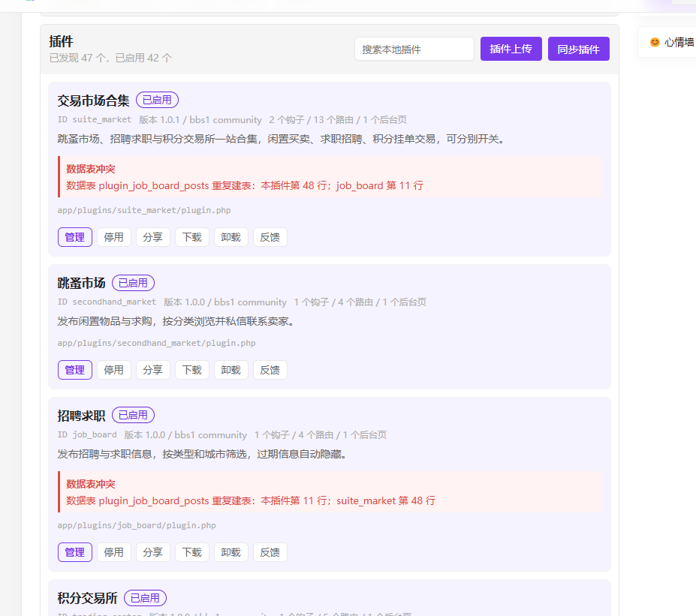Click 停用 for 交易市场合集 plugin
This screenshot has height=616, width=696.
pos(113,237)
